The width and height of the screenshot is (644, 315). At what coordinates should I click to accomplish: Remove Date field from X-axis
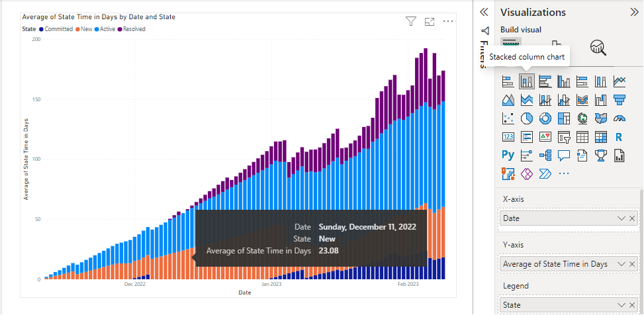(632, 218)
